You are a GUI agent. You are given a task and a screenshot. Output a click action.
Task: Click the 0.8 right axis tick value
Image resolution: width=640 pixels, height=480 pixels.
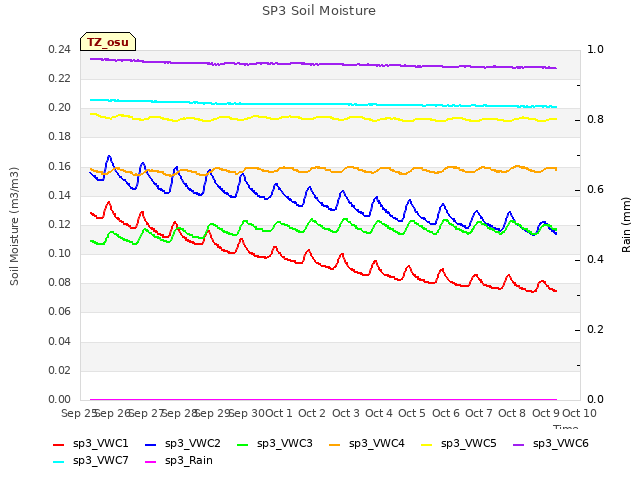tap(595, 119)
